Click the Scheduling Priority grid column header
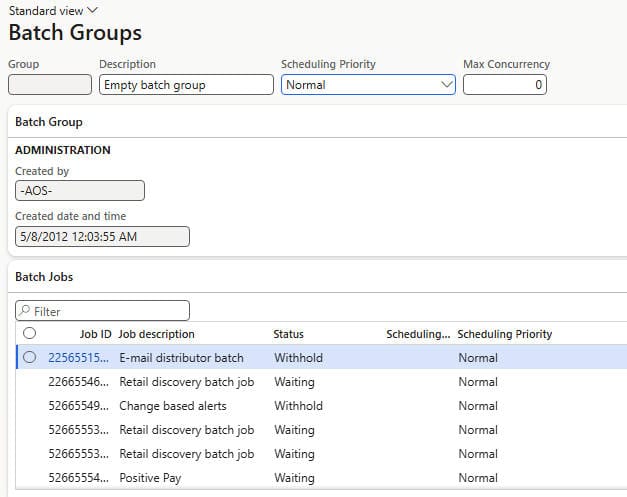 (505, 334)
